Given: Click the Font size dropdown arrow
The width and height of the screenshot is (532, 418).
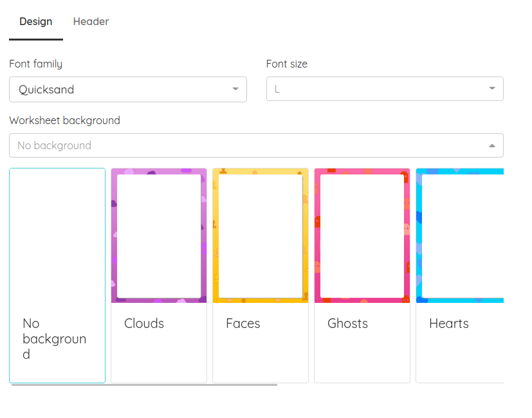Looking at the screenshot, I should click(492, 89).
